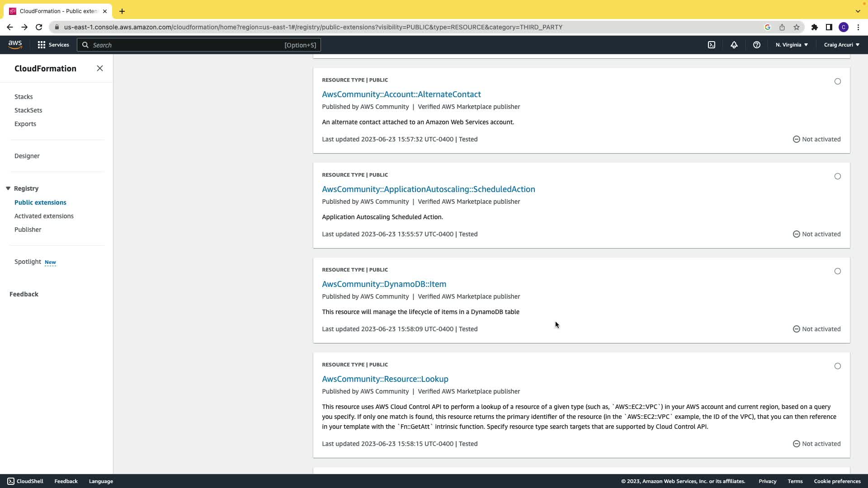This screenshot has width=868, height=488.
Task: Open the N. Virginia region dropdown
Action: pos(792,45)
